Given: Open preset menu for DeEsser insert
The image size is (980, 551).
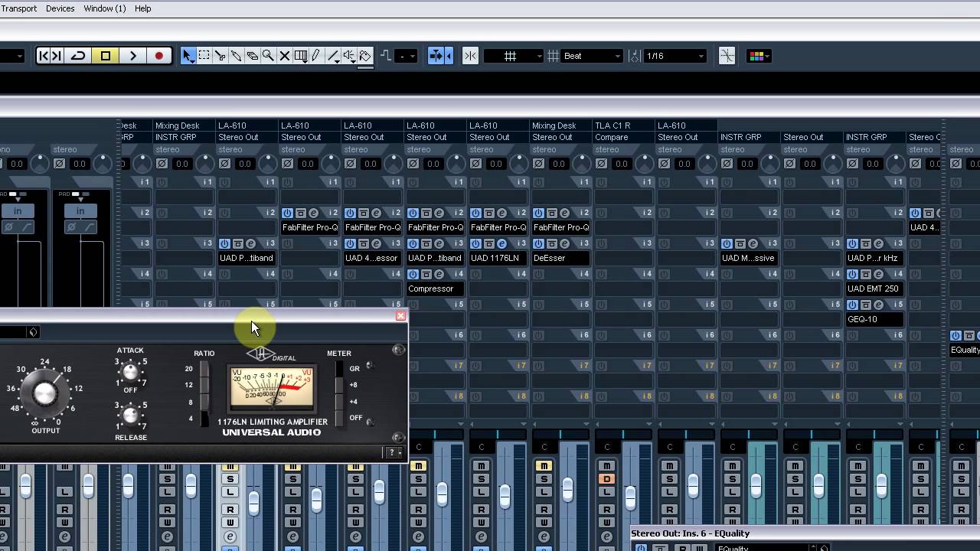Looking at the screenshot, I should tap(551, 243).
